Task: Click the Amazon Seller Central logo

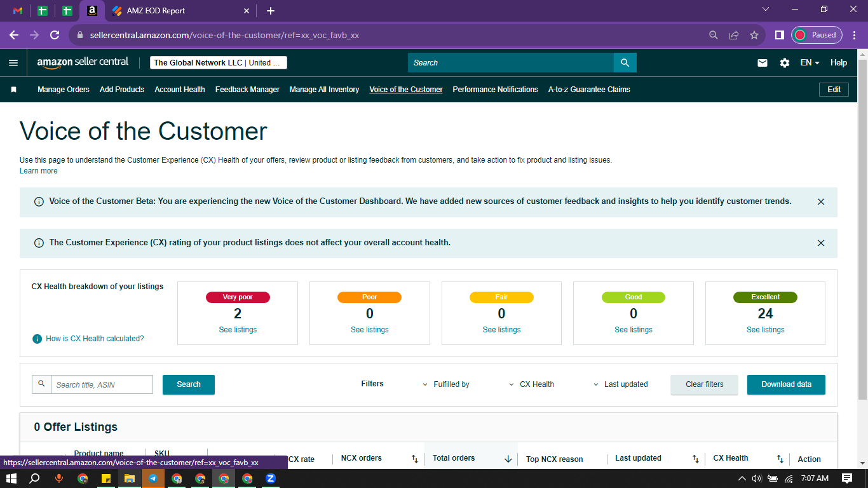Action: pyautogui.click(x=83, y=62)
